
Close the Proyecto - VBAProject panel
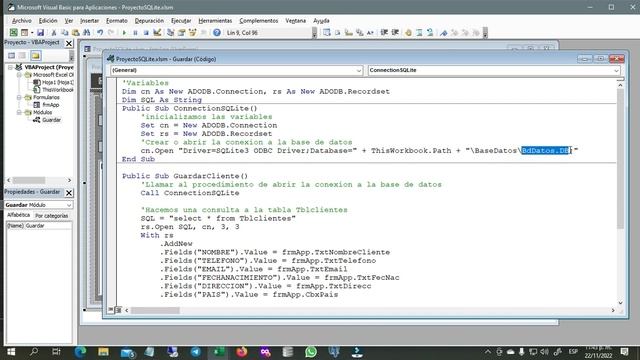[x=69, y=43]
